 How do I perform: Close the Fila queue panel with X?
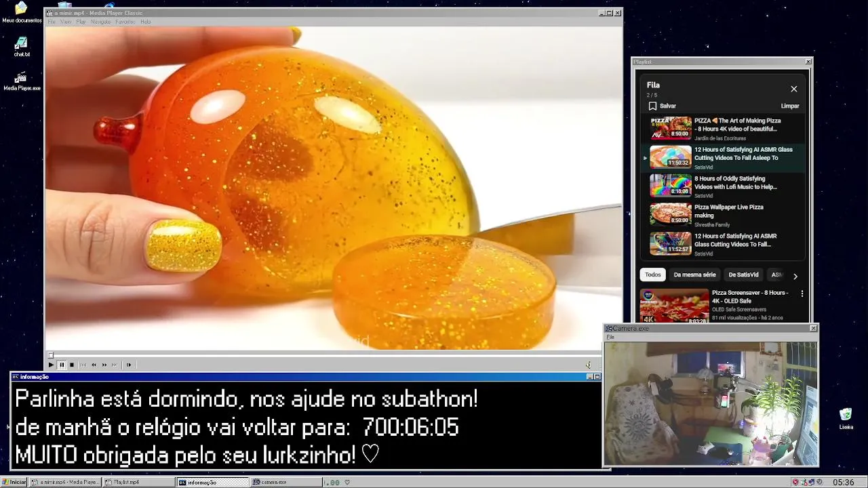[794, 89]
